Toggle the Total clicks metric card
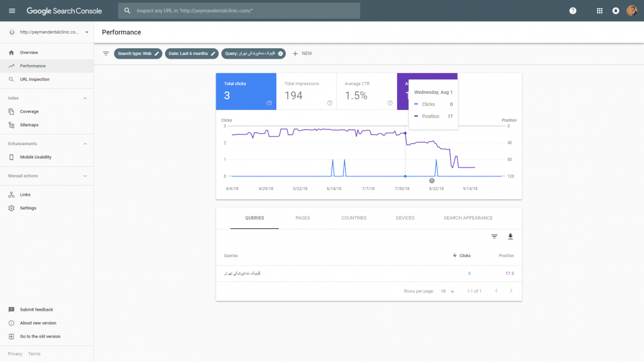Viewport: 644px width, 362px height. click(246, 91)
